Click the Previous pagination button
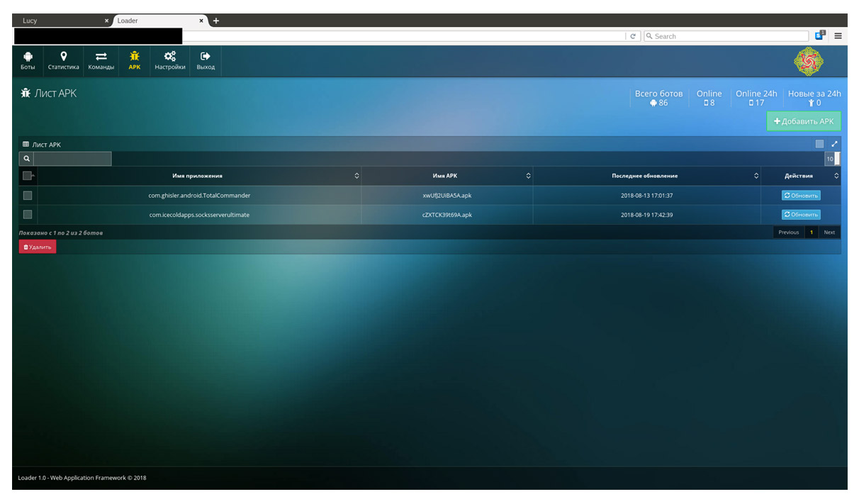 (788, 233)
